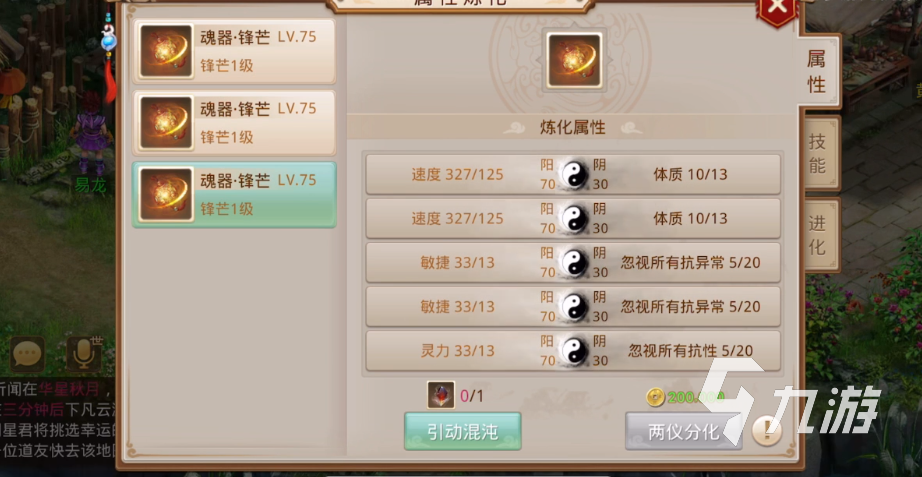922x477 pixels.
Task: Tap the world voice microphone icon
Action: (x=83, y=353)
